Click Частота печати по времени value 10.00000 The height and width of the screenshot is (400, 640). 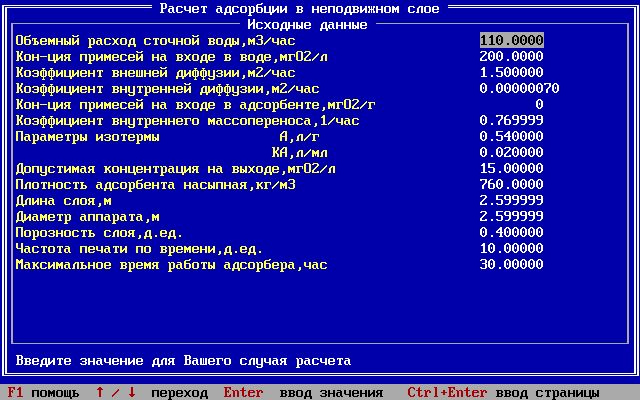(x=512, y=248)
